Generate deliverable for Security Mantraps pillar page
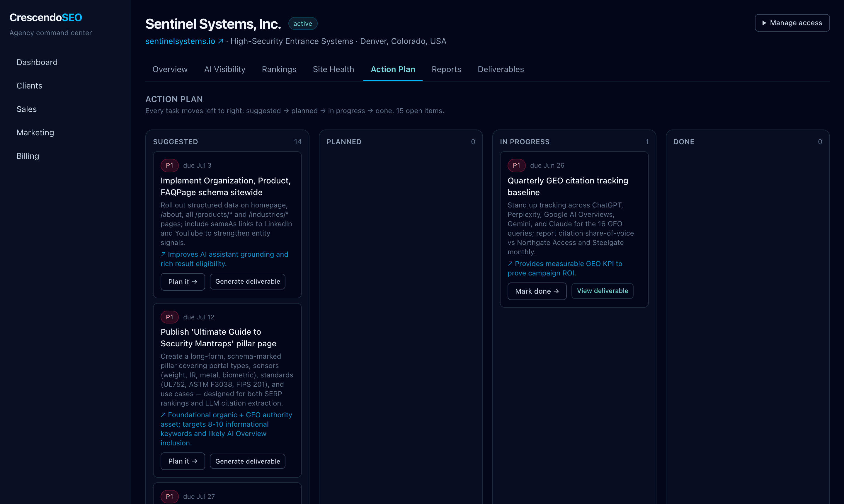844x504 pixels. pyautogui.click(x=248, y=461)
